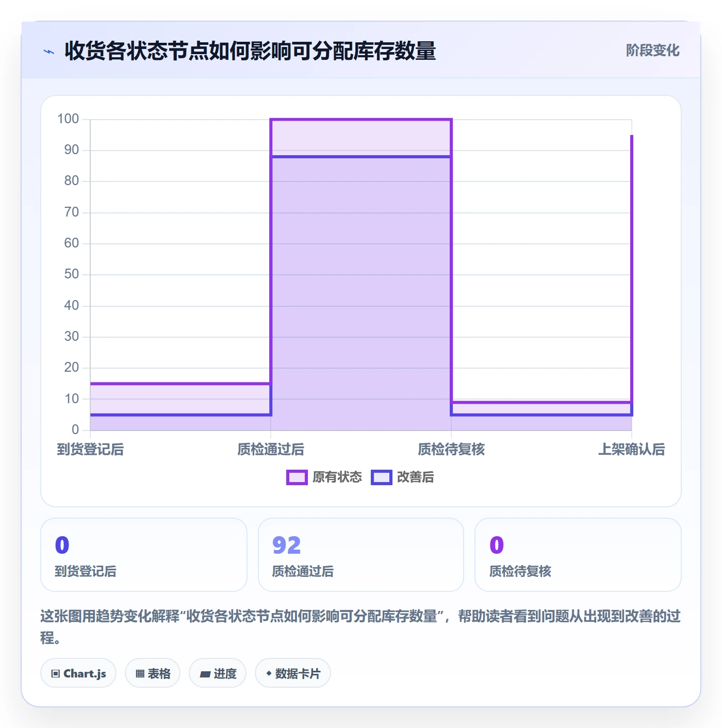Click the 质检待复核 x-axis label
Screen dimensions: 722x728
coord(451,449)
